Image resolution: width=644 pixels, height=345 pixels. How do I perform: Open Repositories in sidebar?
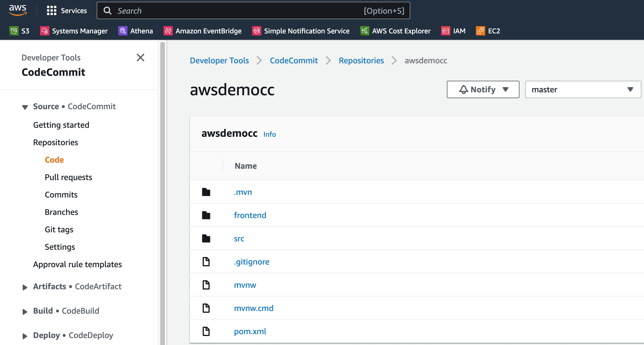pyautogui.click(x=56, y=142)
